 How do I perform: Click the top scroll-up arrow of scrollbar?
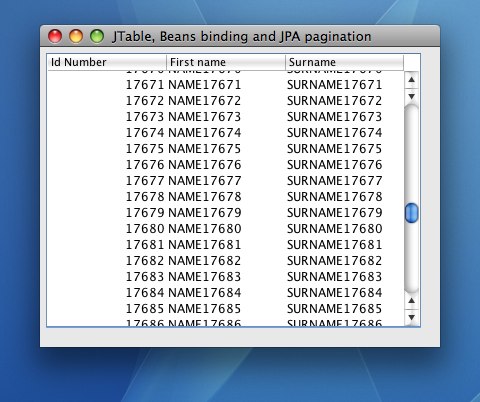pyautogui.click(x=412, y=80)
